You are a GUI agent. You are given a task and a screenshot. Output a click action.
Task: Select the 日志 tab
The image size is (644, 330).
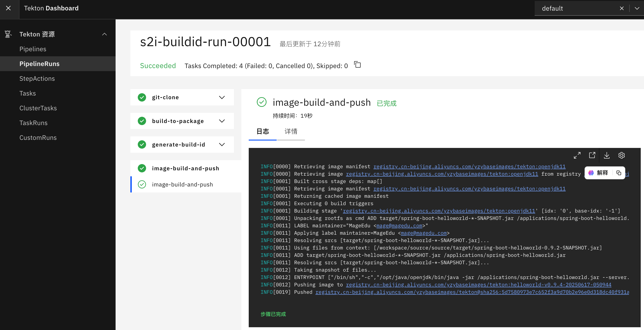point(263,131)
